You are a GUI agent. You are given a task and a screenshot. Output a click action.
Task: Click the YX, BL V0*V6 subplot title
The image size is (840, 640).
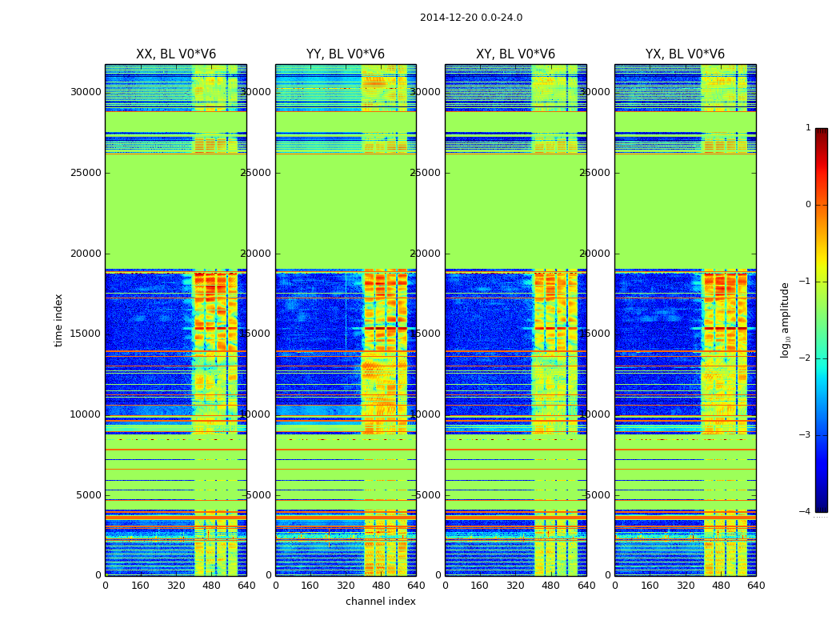tap(685, 54)
